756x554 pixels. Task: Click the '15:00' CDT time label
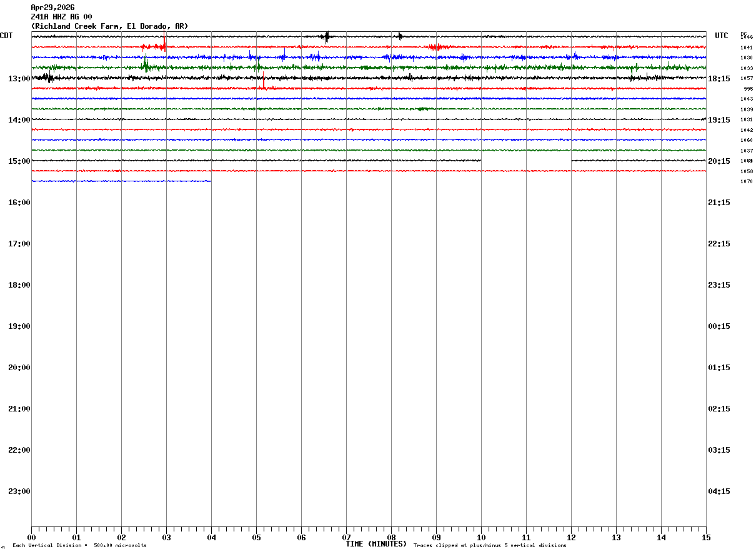pos(19,161)
